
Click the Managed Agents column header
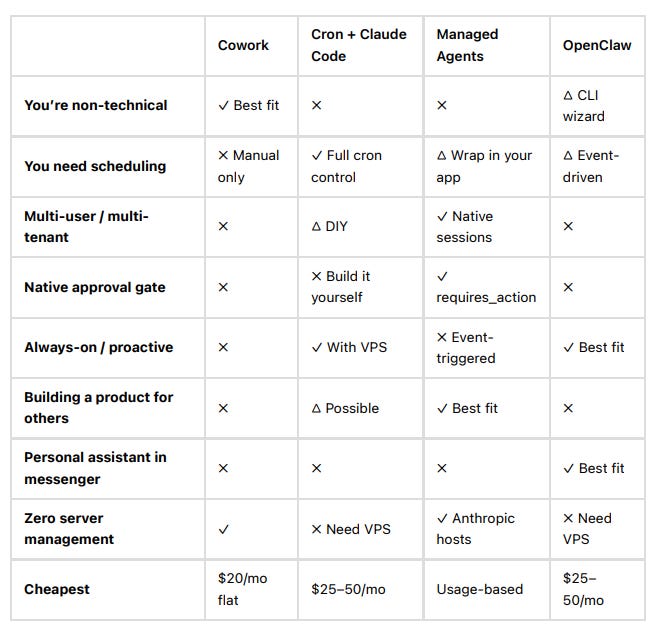[x=467, y=45]
